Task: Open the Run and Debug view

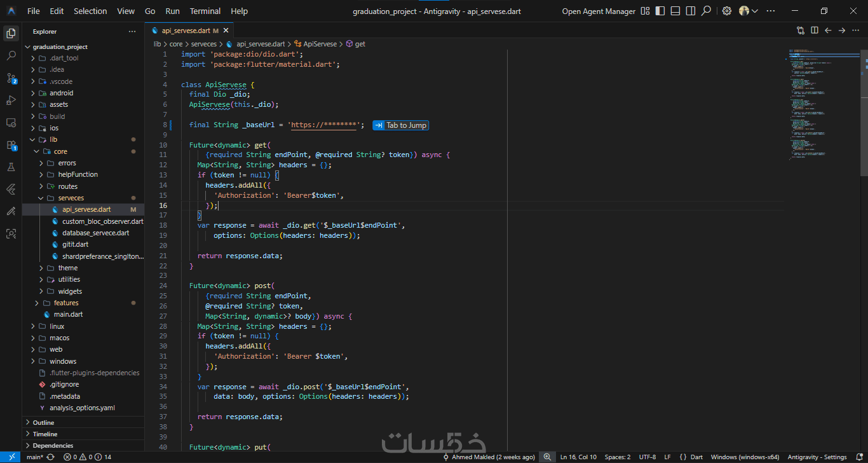Action: pos(11,100)
